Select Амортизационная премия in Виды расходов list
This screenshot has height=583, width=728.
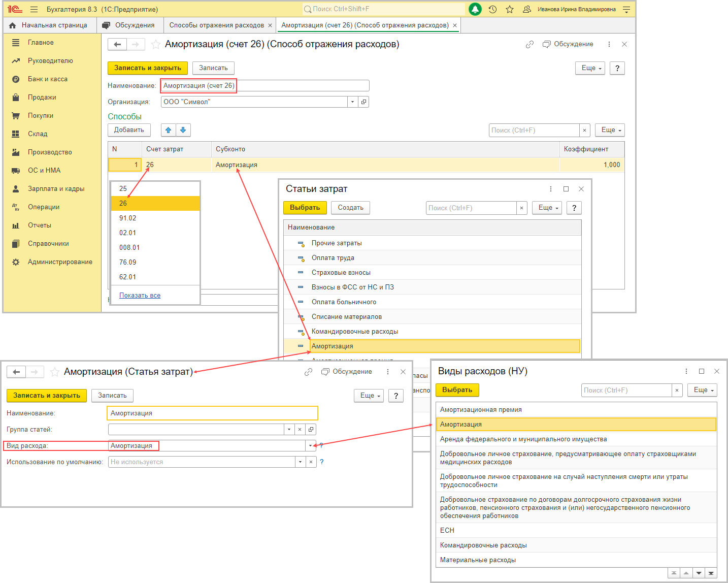[x=576, y=410]
